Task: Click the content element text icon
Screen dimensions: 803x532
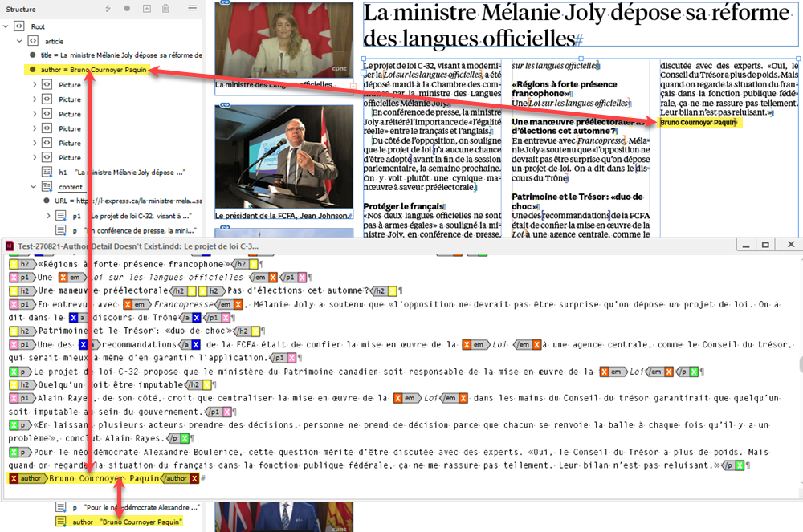Action: pyautogui.click(x=47, y=187)
